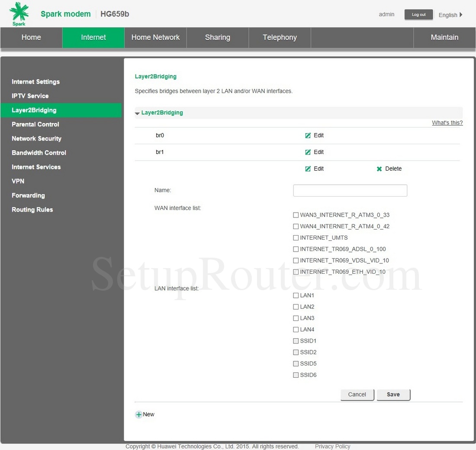Open Parental Control in sidebar
Image resolution: width=476 pixels, height=450 pixels.
pyautogui.click(x=35, y=124)
